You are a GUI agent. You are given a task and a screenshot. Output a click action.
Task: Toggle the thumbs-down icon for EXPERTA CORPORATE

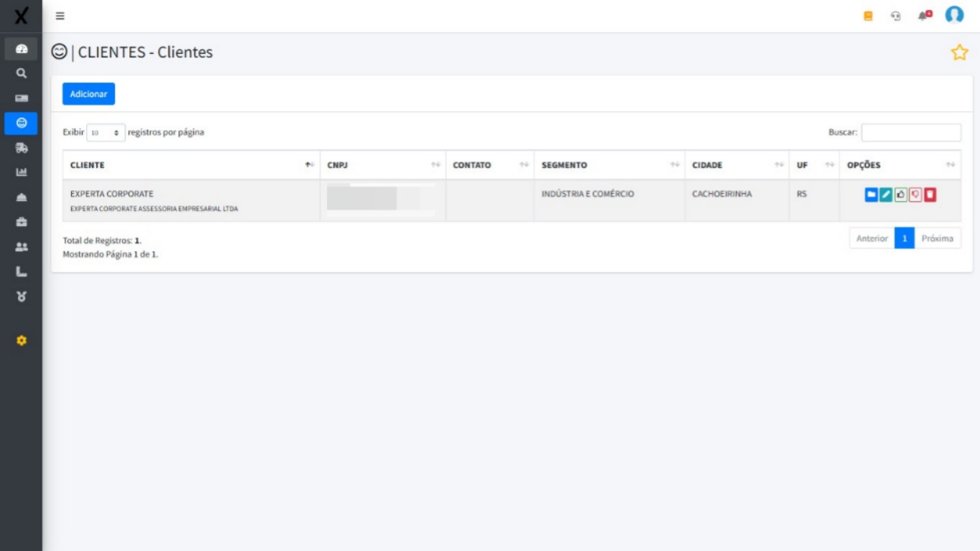click(915, 194)
